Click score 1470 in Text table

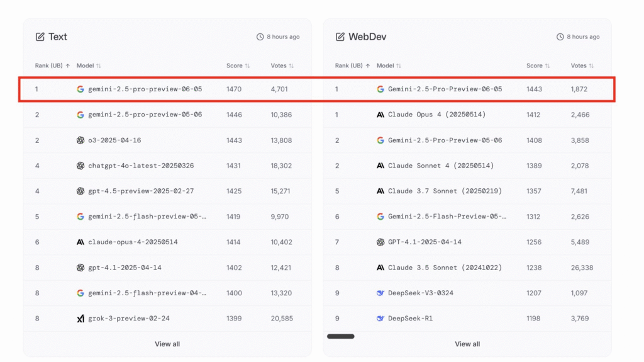[x=234, y=89]
